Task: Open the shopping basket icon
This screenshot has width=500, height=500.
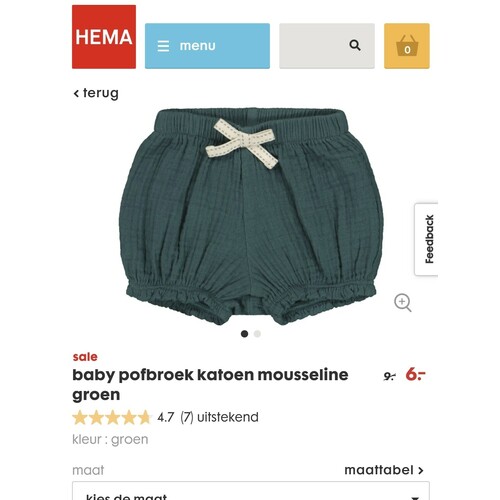Action: (x=407, y=46)
